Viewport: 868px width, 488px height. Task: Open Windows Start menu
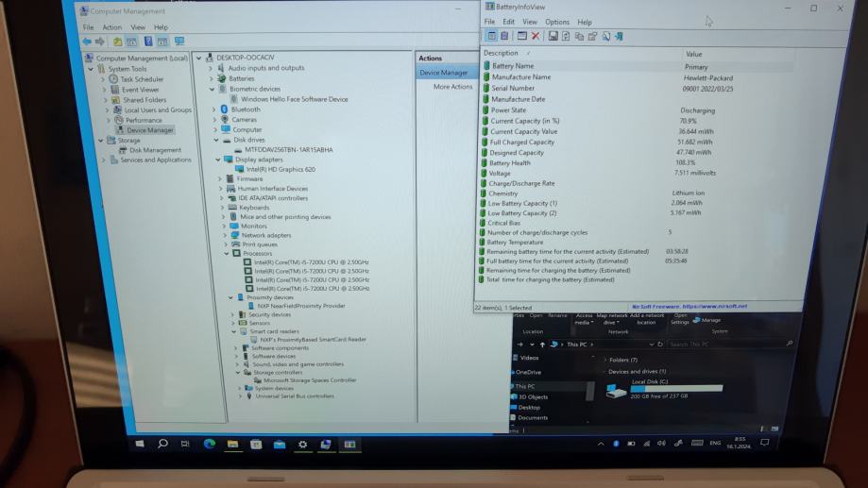(140, 444)
